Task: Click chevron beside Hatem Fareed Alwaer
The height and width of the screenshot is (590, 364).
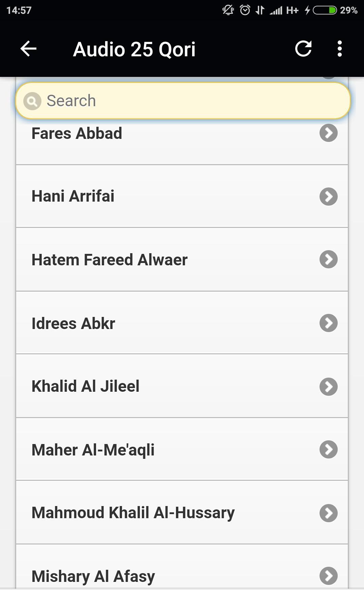Action: pyautogui.click(x=329, y=259)
